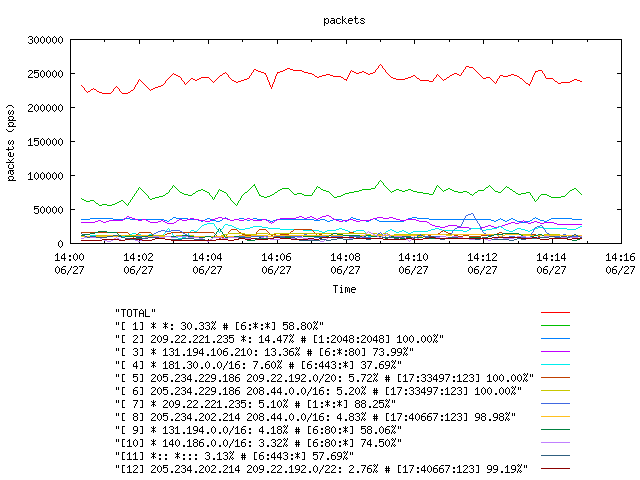The height and width of the screenshot is (480, 640).
Task: Click the "packets (pps)" y-axis label
Action: click(x=11, y=142)
